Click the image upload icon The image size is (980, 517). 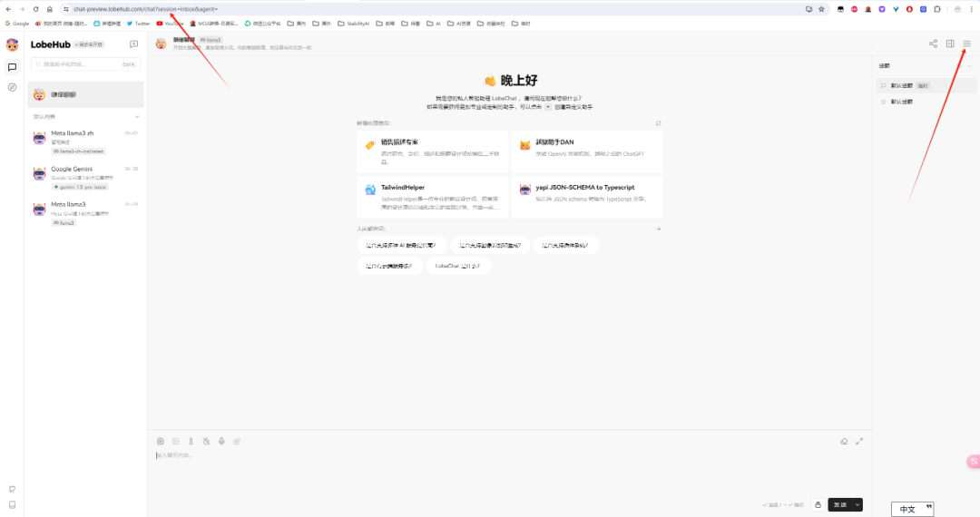(176, 442)
